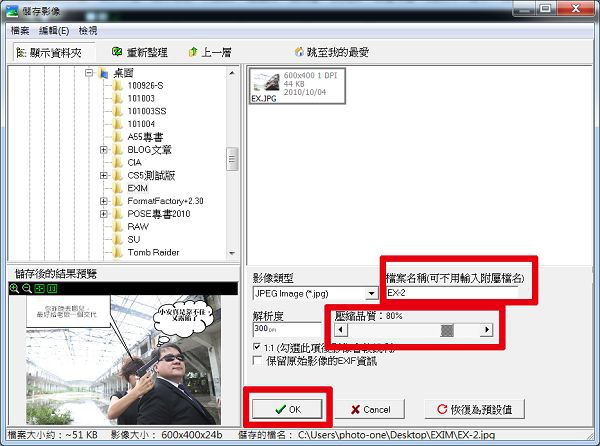This screenshot has height=446, width=600.
Task: Click the 檔案名稱 input field EX-2
Action: tap(452, 293)
